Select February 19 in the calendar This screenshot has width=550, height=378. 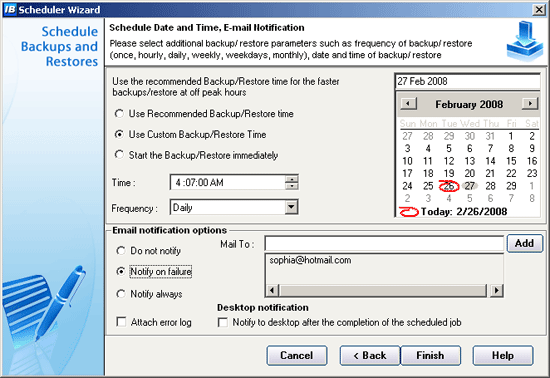(449, 173)
